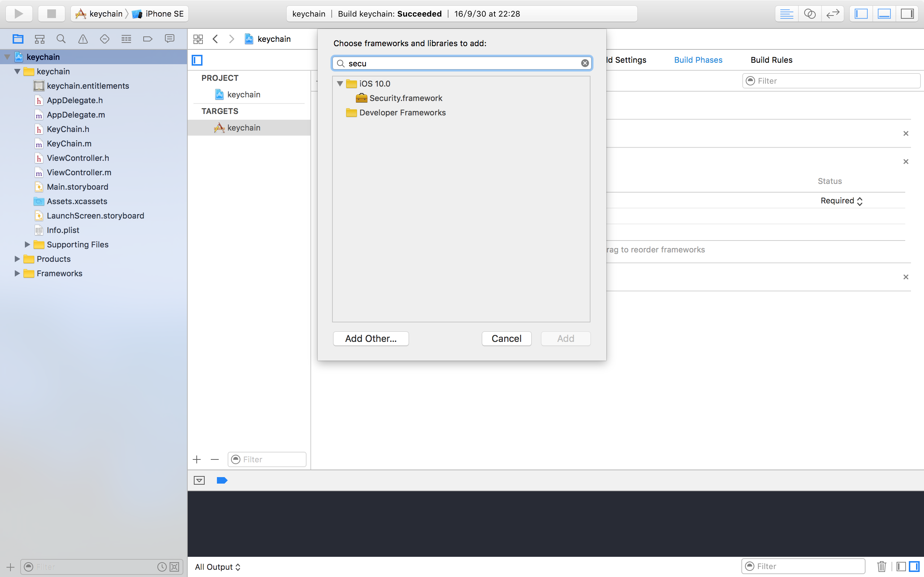Toggle the navigator pane visibility
Viewport: 924px width, 577px height.
click(861, 14)
